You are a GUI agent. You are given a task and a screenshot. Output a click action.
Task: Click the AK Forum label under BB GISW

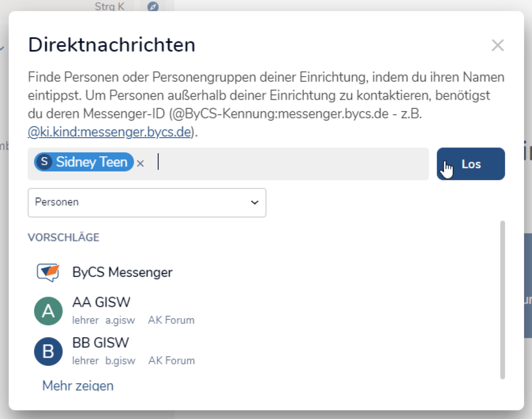click(171, 360)
